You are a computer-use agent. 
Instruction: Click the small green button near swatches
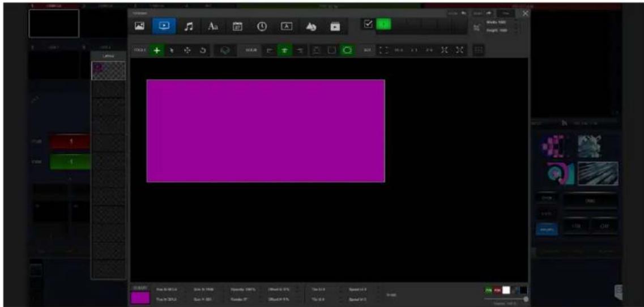click(489, 290)
